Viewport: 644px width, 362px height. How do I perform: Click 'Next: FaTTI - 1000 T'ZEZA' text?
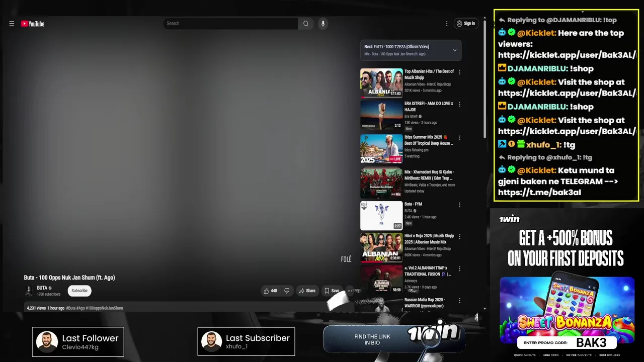(x=396, y=47)
